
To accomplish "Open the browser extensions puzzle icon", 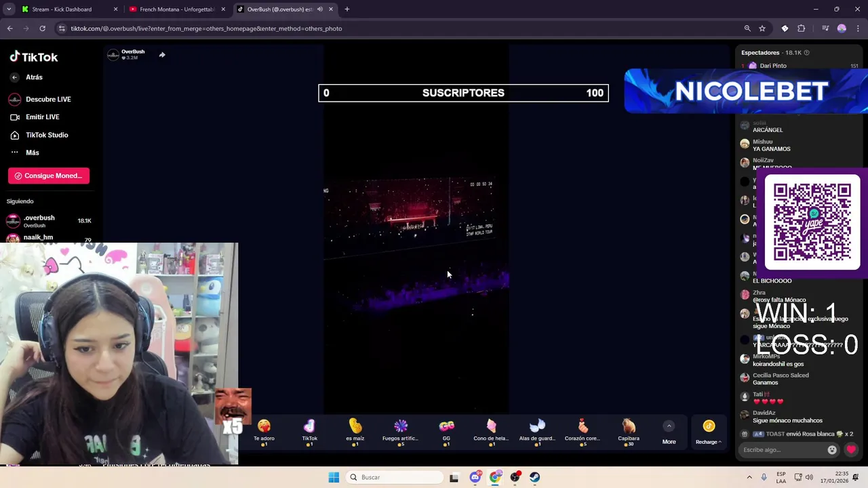I will (802, 28).
